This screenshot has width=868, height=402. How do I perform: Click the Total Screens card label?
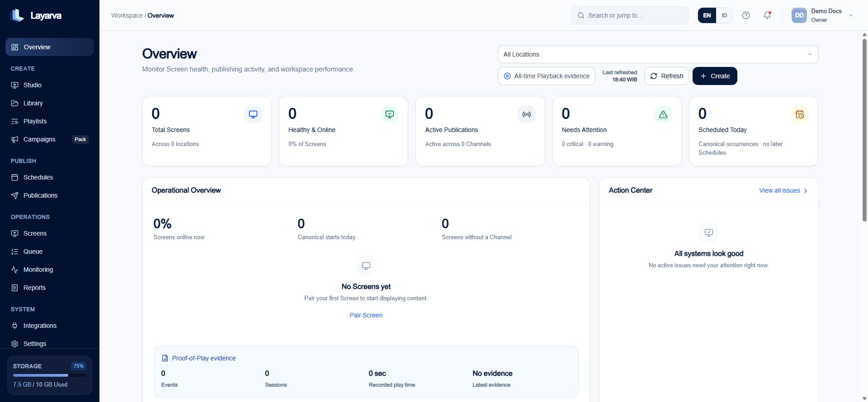pyautogui.click(x=171, y=130)
